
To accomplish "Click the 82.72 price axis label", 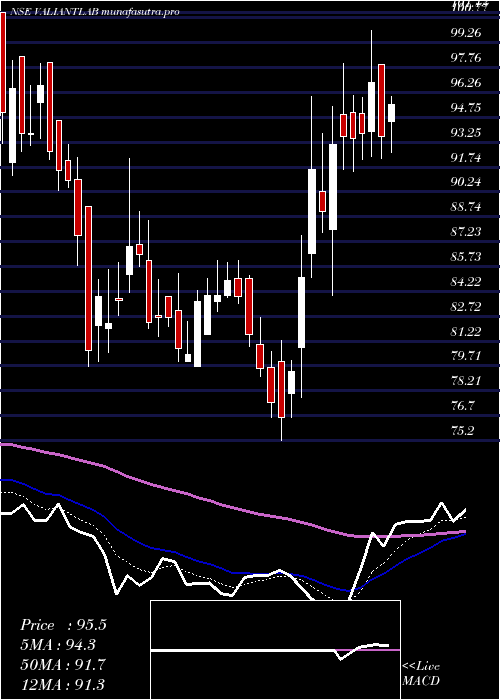I will 466,307.
